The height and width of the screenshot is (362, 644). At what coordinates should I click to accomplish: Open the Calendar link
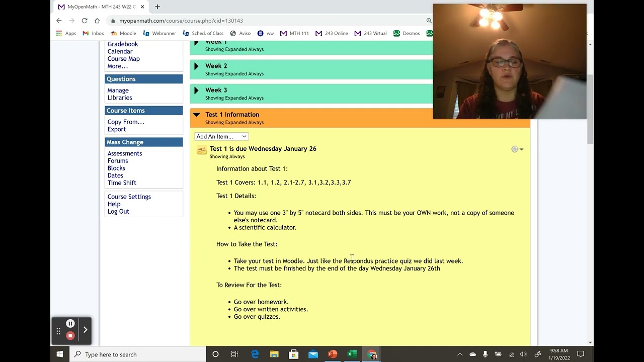(x=120, y=51)
